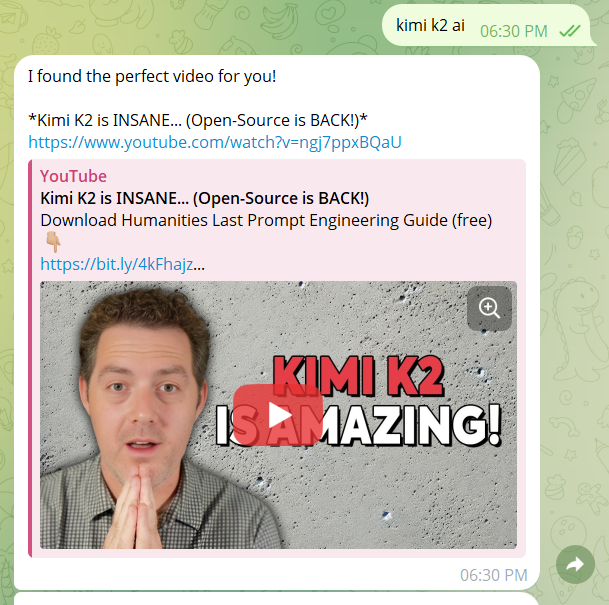Viewport: 609px width, 605px height.
Task: Click the 'Download Humanities Last Prompt Engineering Guide' description
Action: [266, 221]
